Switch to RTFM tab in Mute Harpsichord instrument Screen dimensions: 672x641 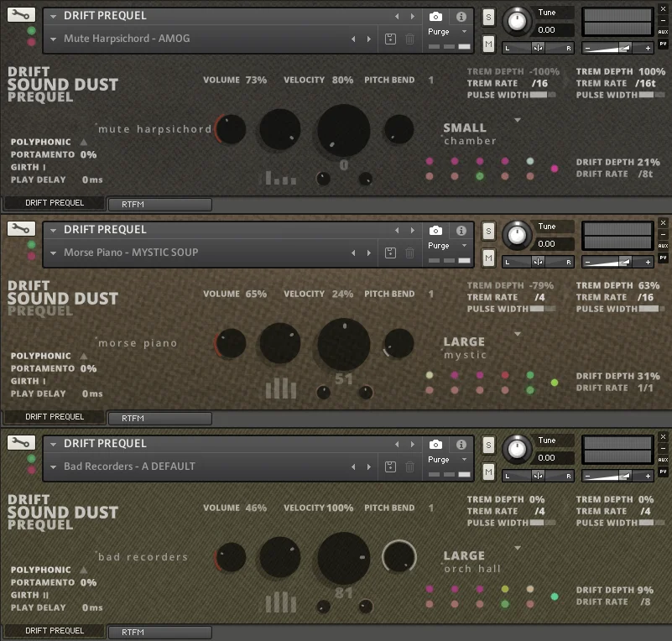(x=160, y=205)
